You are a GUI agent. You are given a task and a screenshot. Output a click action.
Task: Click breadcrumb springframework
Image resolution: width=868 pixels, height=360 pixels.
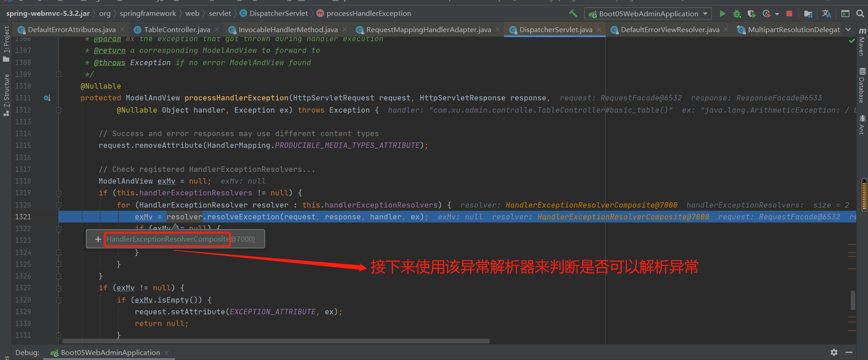tap(148, 14)
